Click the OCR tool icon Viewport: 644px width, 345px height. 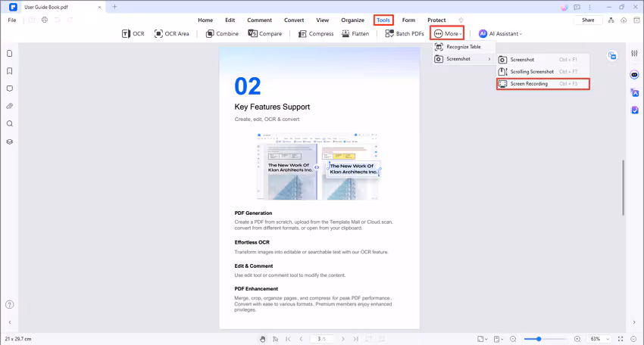[126, 34]
